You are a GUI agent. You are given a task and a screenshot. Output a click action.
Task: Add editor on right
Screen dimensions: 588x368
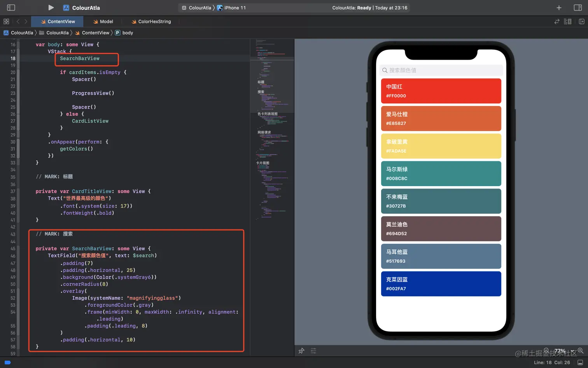(582, 21)
